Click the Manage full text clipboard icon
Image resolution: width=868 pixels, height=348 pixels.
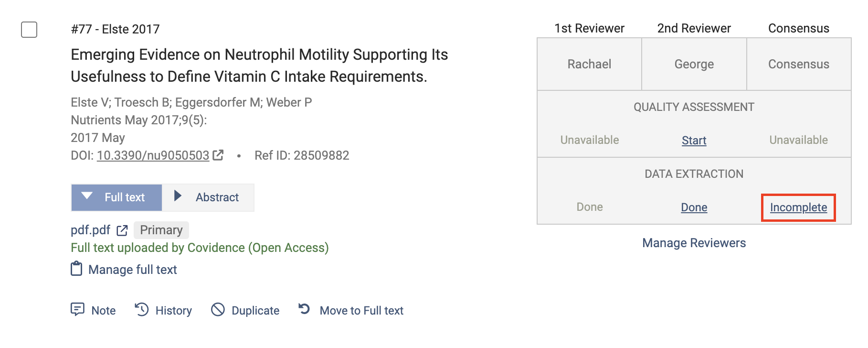coord(76,269)
